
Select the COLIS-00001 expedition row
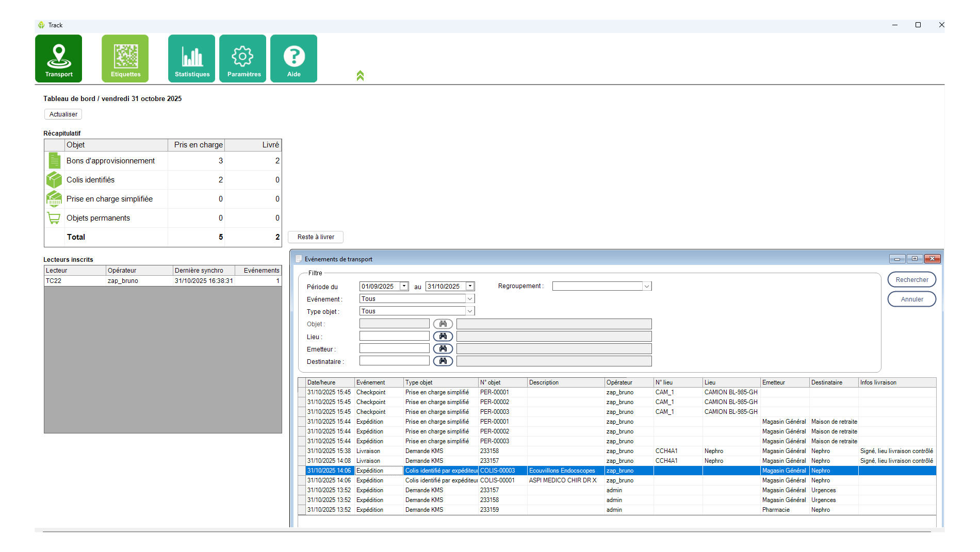[x=497, y=480]
